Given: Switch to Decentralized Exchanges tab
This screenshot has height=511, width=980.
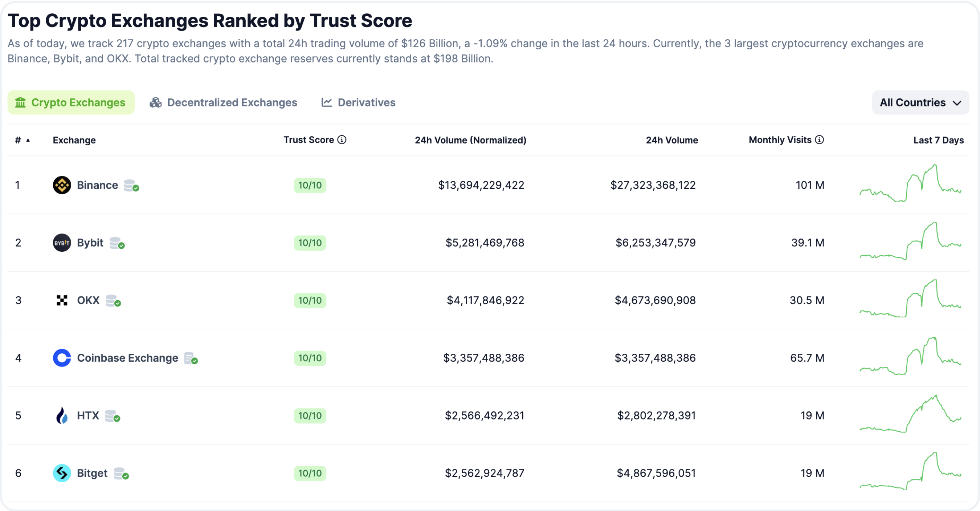Looking at the screenshot, I should [x=223, y=102].
